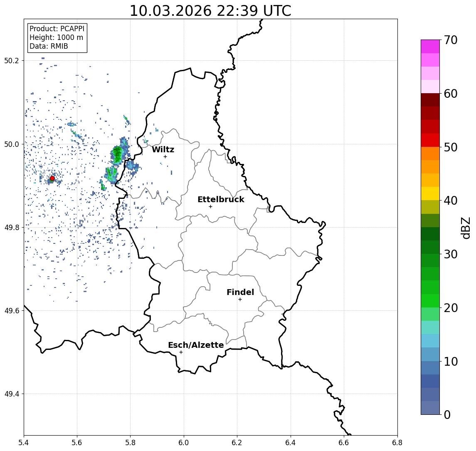This screenshot has height=451, width=476.
Task: Click the Esch/Alzette station cross marker
Action: click(181, 352)
